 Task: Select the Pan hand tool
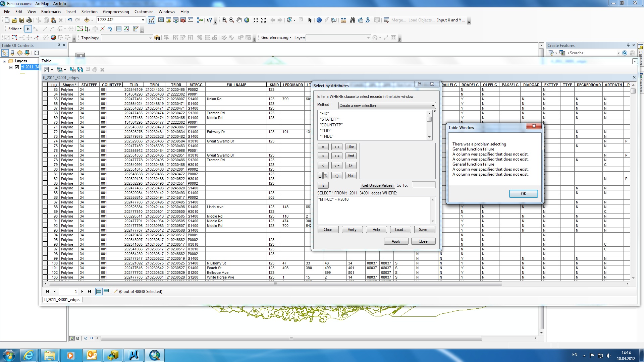239,20
